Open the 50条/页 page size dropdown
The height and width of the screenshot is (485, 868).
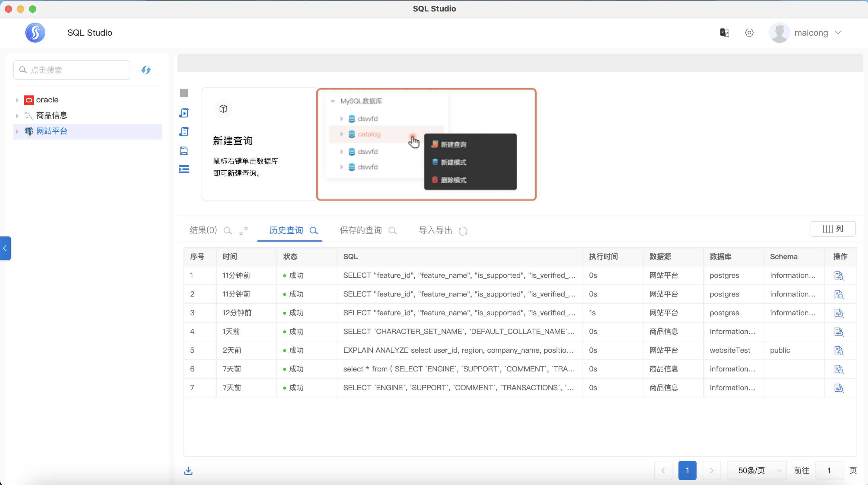(x=757, y=471)
